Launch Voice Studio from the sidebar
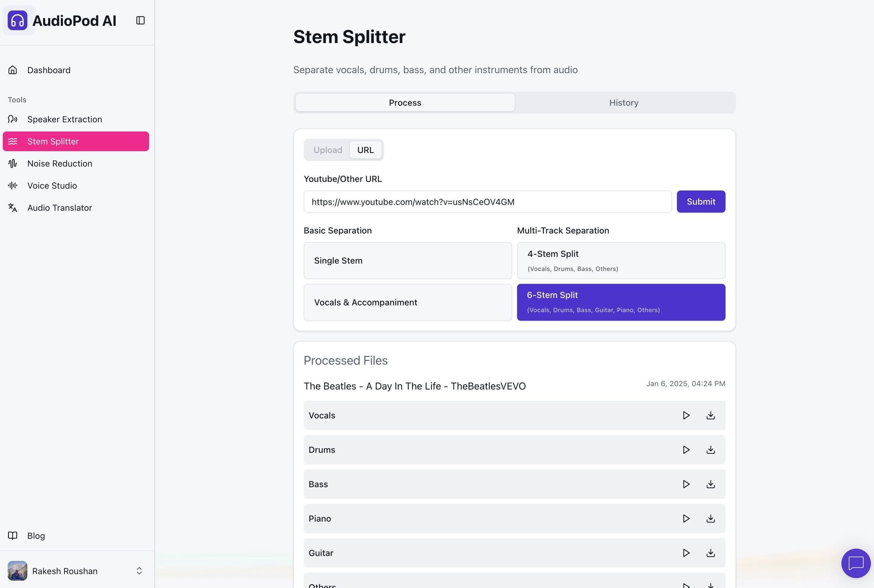Viewport: 874px width, 588px height. click(x=52, y=185)
